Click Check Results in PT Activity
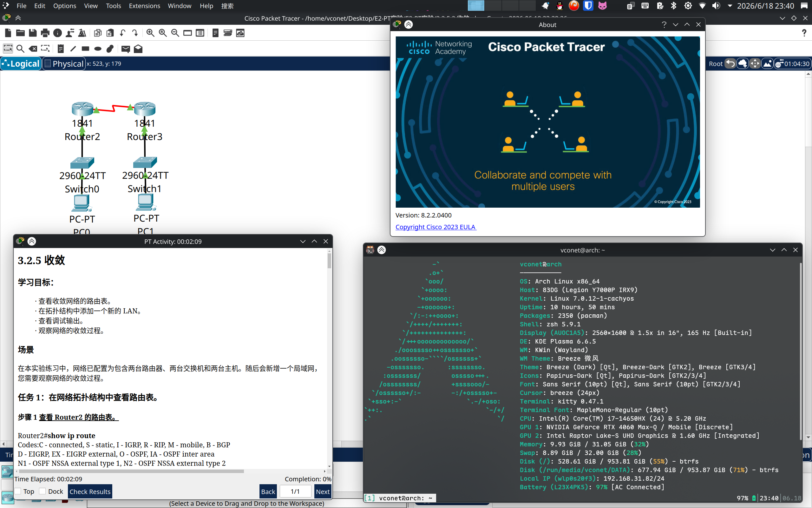This screenshot has width=812, height=508. point(90,491)
